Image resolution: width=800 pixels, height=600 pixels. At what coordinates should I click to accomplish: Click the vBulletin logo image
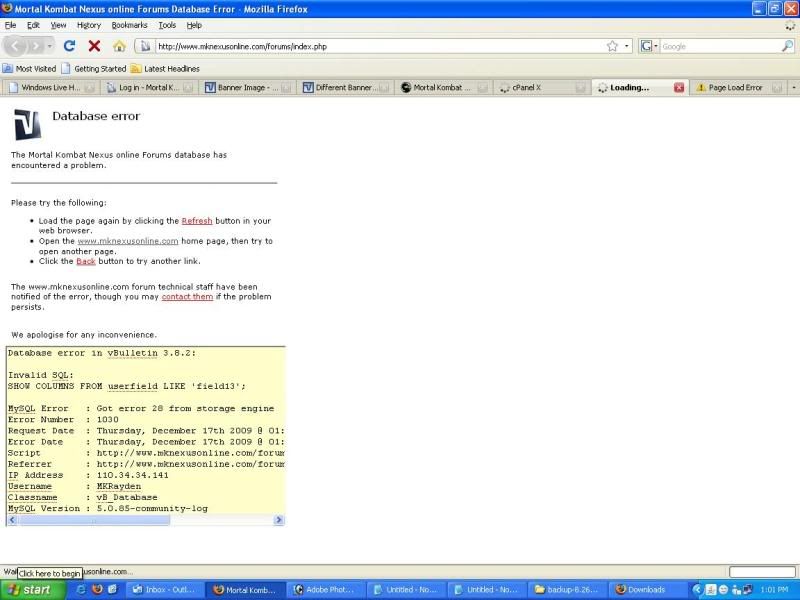pos(27,124)
